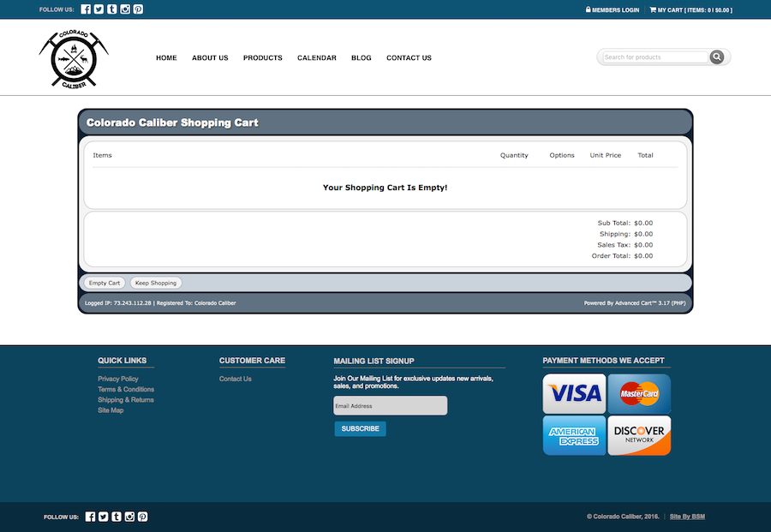Follow the Site By BSM link
771x532 pixels.
(687, 517)
